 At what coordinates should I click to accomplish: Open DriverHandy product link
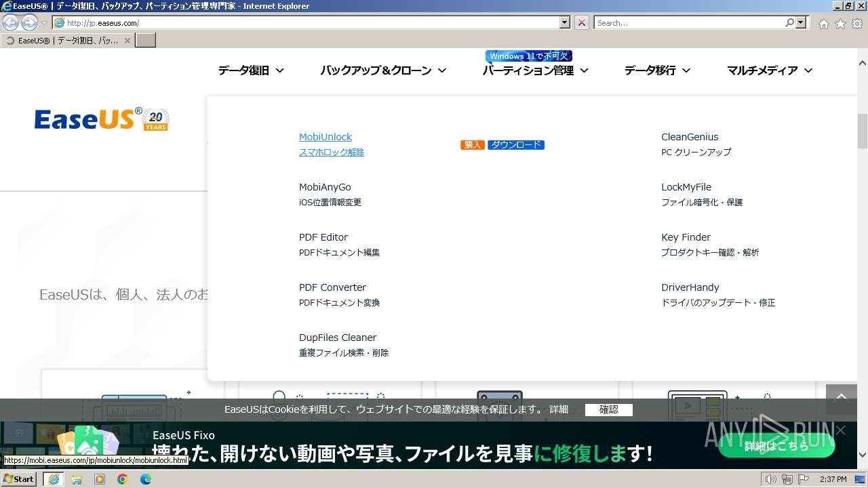tap(690, 287)
